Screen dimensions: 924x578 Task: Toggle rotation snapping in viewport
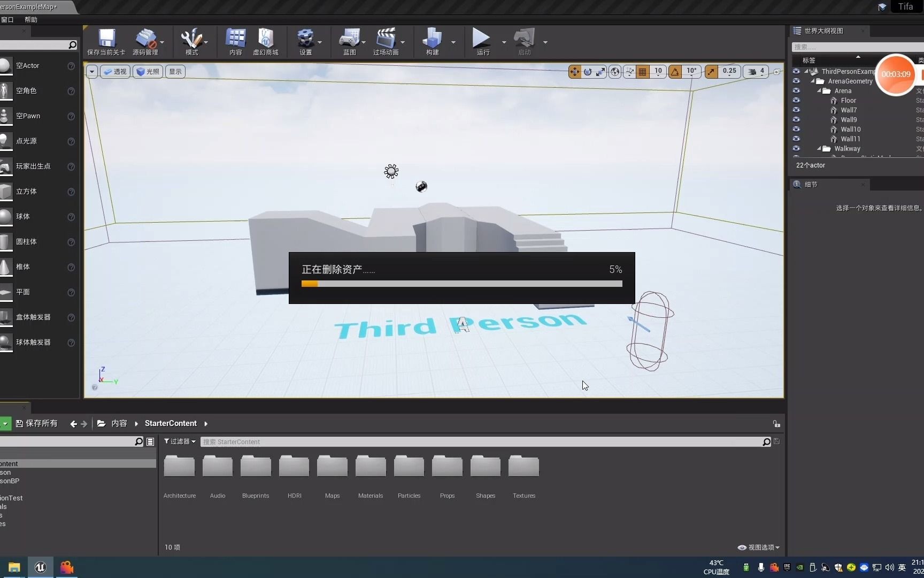(675, 72)
